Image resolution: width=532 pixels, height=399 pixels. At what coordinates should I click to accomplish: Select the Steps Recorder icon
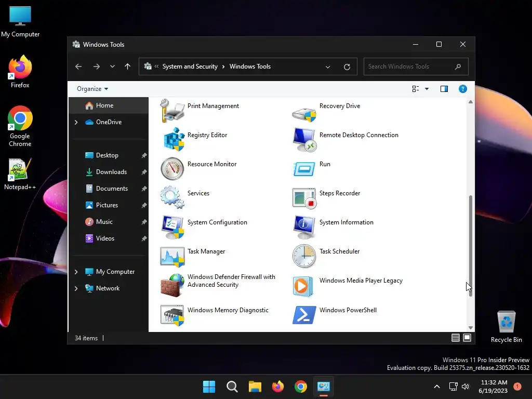304,198
